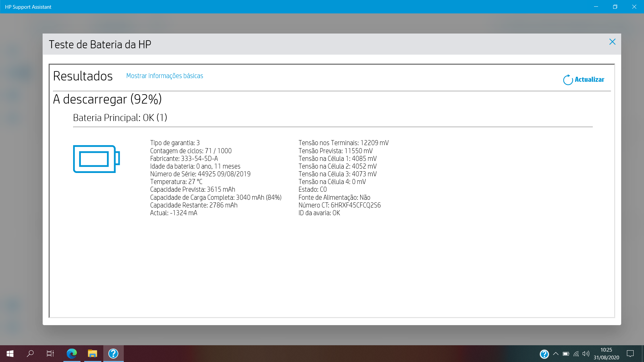644x362 pixels.
Task: Click the Actualizar refresh icon
Action: [x=568, y=80]
